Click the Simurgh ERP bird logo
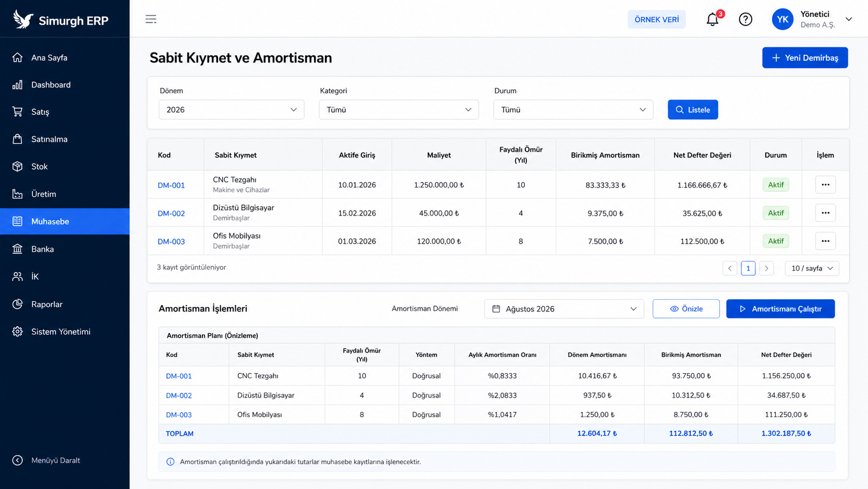The height and width of the screenshot is (489, 868). [23, 20]
